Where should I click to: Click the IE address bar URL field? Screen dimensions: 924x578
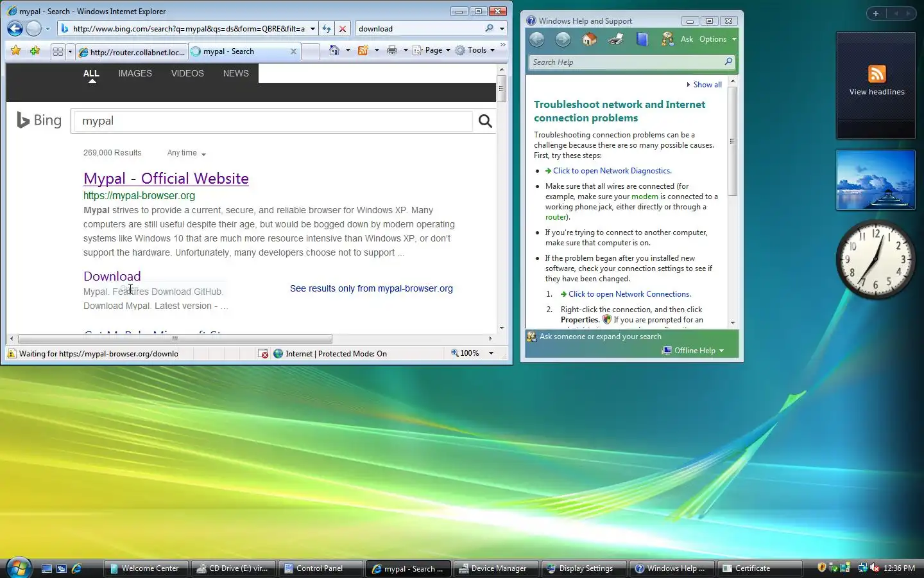click(x=189, y=29)
